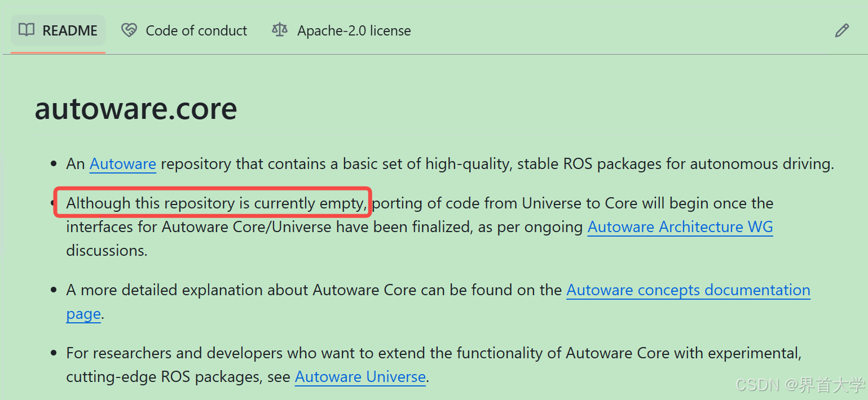The width and height of the screenshot is (868, 400).
Task: Click the Autoware Universe link
Action: 360,376
